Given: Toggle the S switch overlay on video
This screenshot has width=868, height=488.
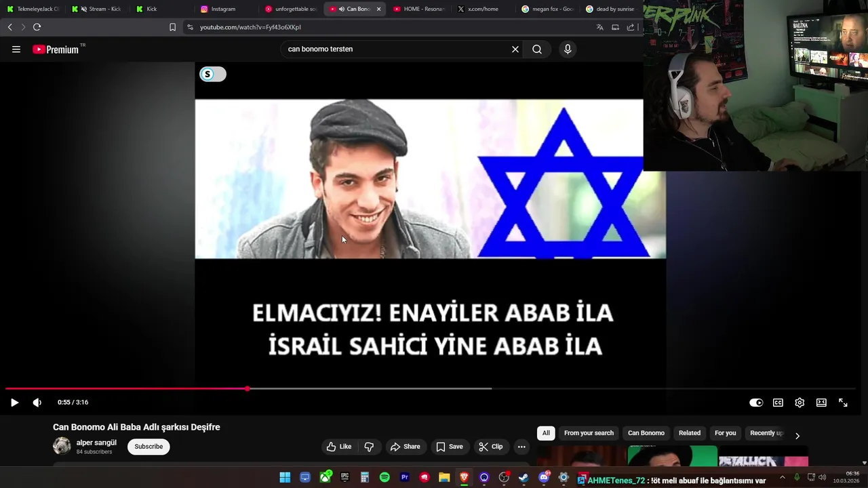Looking at the screenshot, I should click(x=213, y=75).
